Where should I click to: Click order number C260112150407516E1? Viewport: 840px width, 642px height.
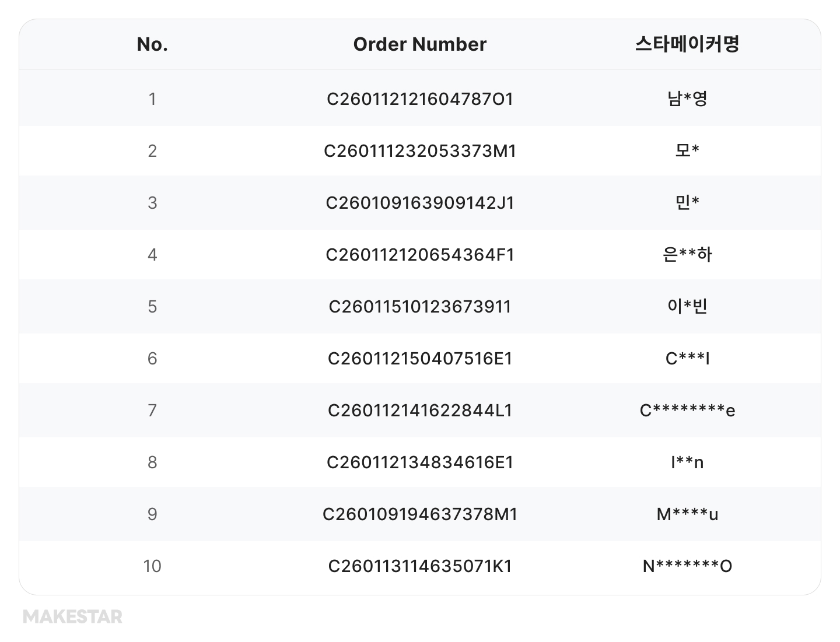tap(419, 359)
